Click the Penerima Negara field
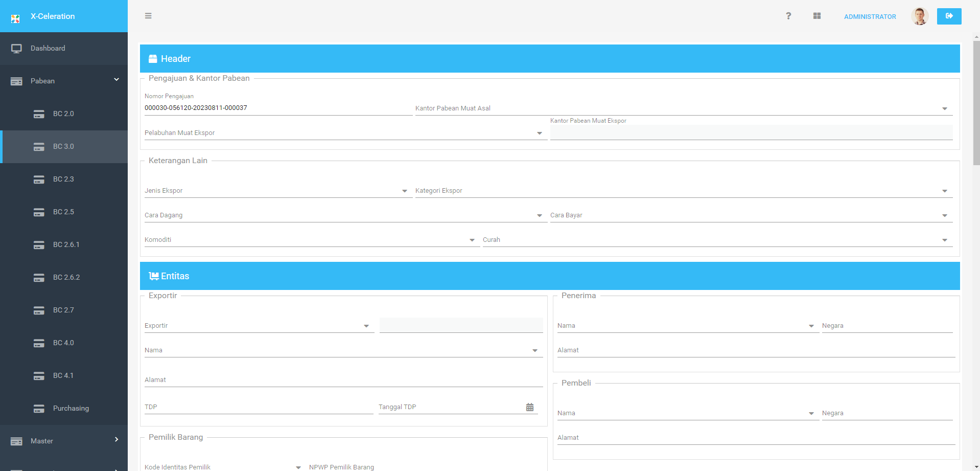 tap(888, 326)
